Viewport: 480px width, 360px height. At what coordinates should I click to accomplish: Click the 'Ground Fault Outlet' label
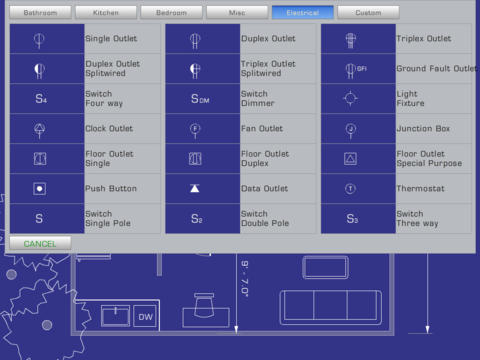click(437, 68)
